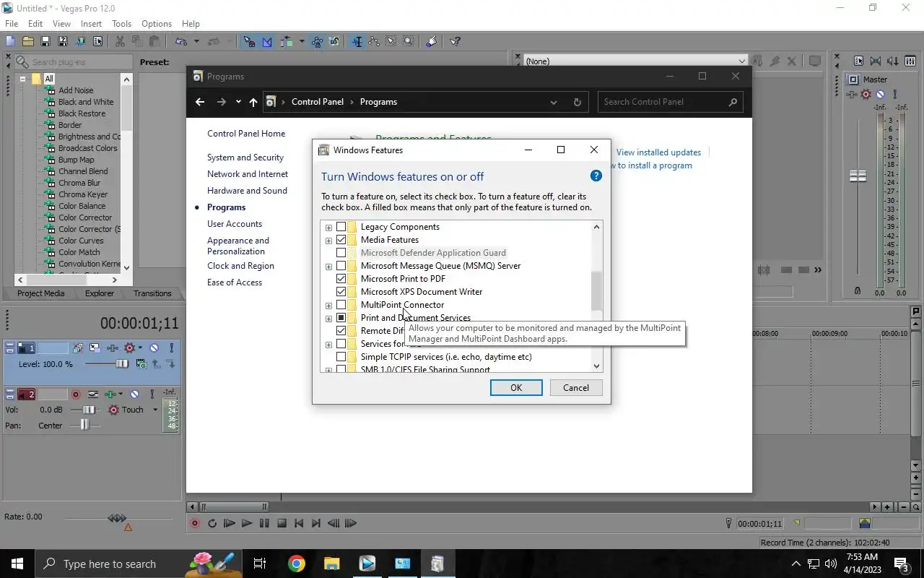
Task: Open the Insert menu
Action: (91, 24)
